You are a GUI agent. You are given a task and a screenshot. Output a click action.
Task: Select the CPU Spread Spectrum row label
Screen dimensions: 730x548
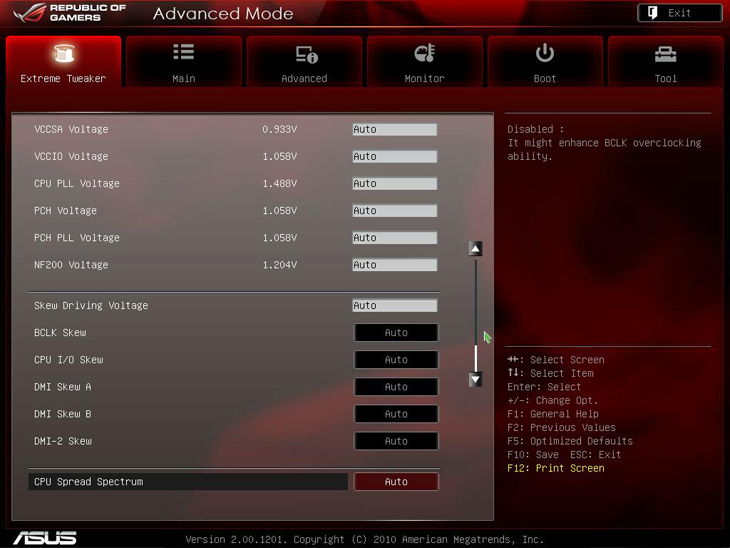pos(89,482)
